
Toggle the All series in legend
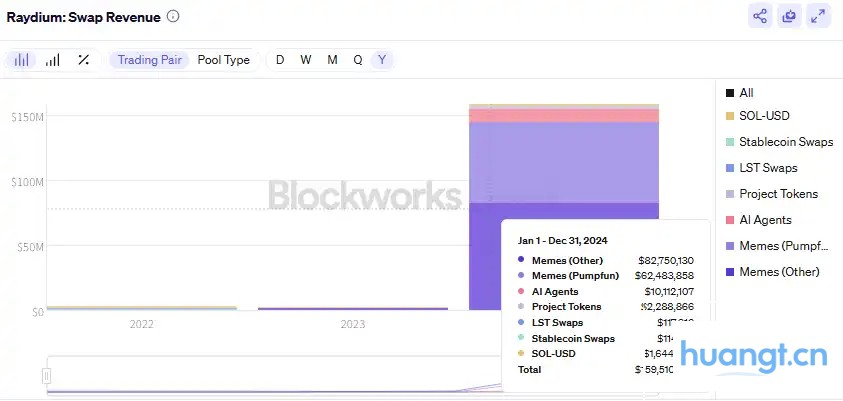pos(746,93)
